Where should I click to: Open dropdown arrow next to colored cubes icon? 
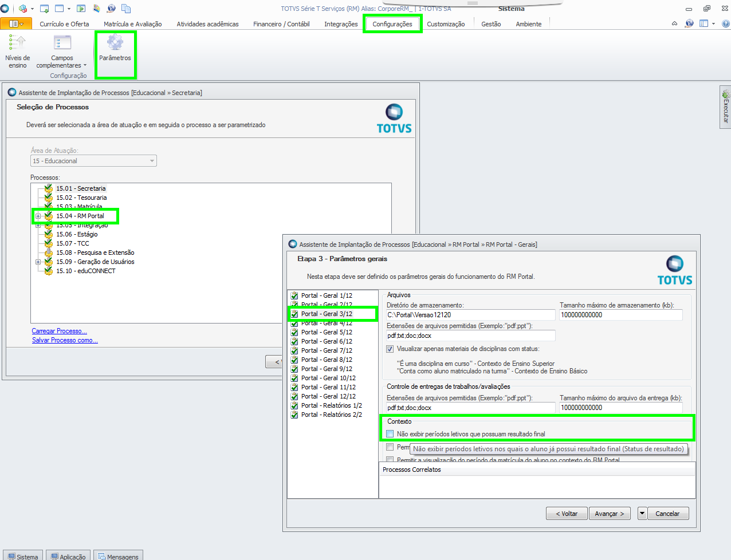click(32, 9)
